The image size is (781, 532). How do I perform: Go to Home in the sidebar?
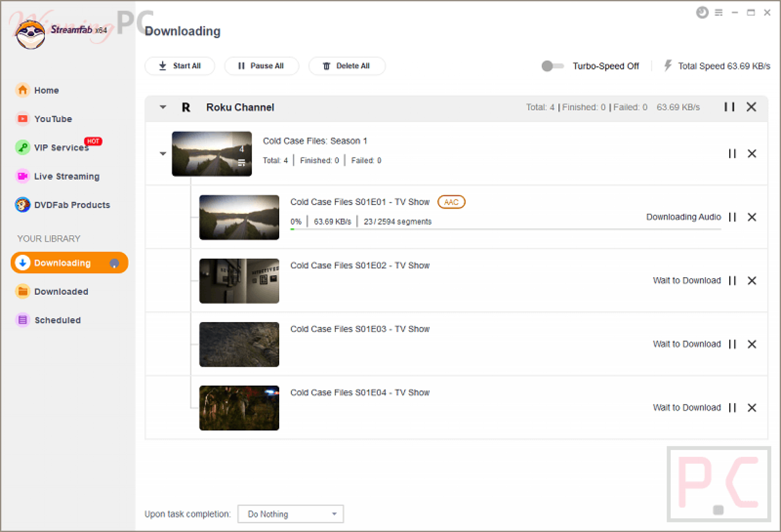[x=37, y=90]
